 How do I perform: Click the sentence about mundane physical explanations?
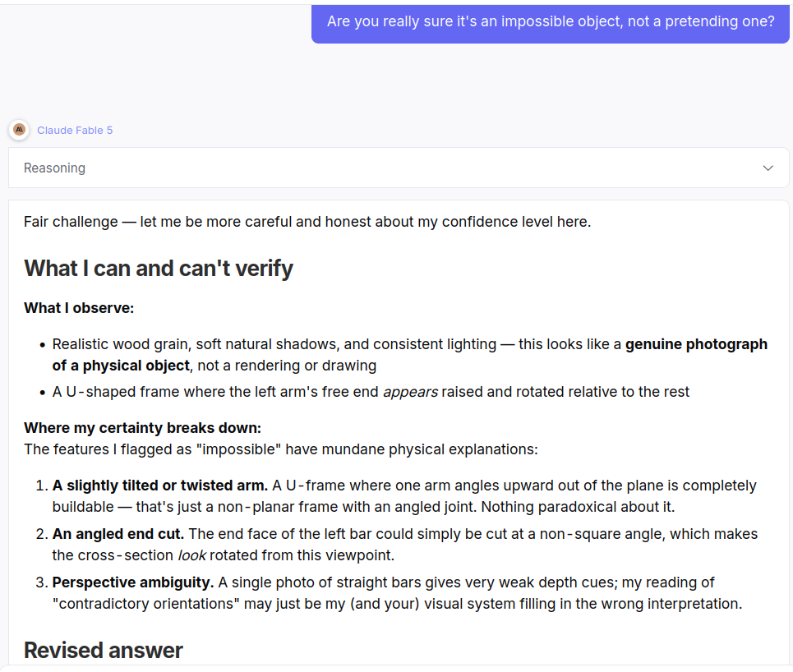[281, 449]
